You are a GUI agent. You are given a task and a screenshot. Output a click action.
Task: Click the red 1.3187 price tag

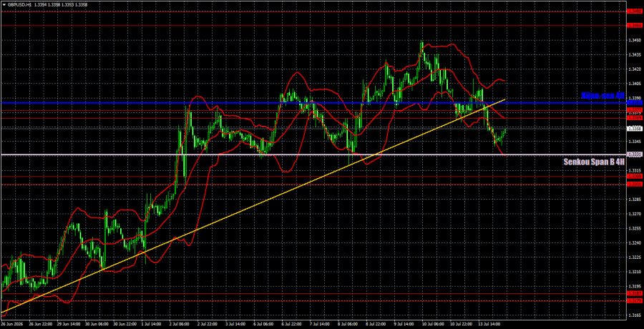[x=635, y=294]
